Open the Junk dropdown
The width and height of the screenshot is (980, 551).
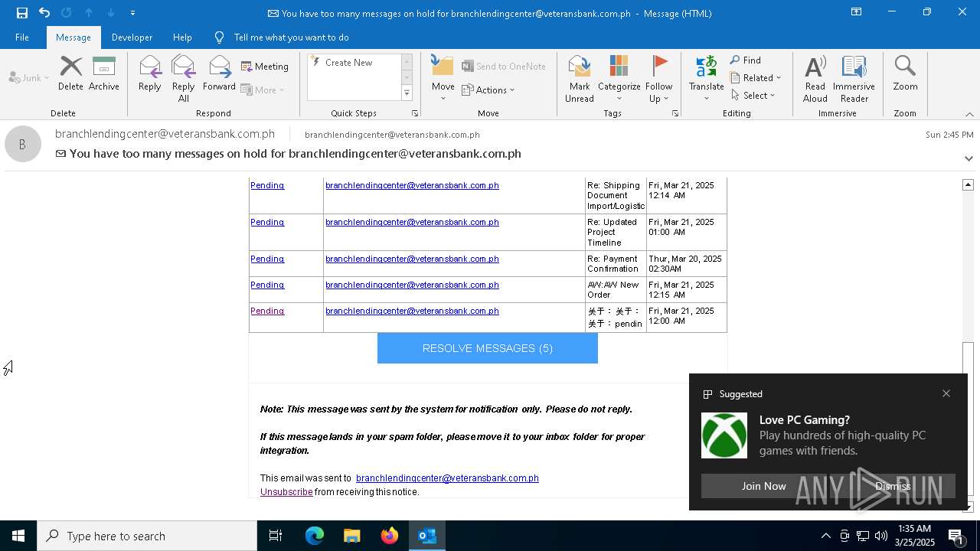point(29,77)
